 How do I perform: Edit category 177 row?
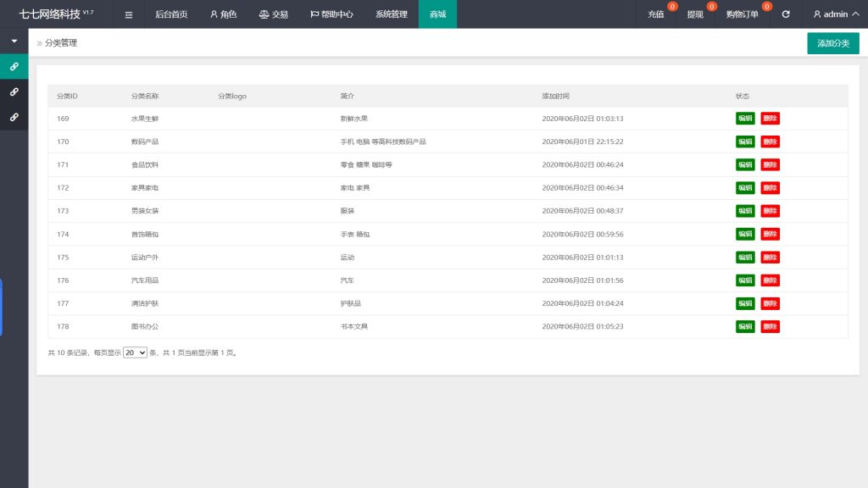[x=745, y=303]
